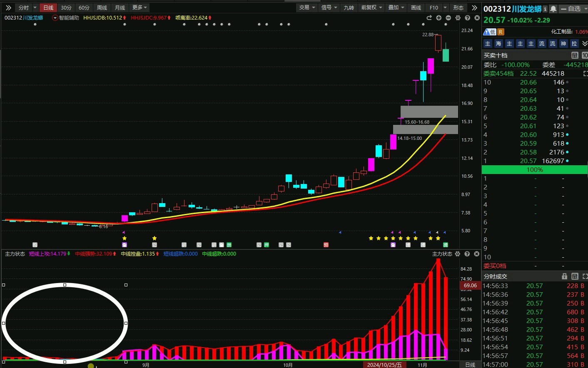
Task: Click the 买卖十档 panel title
Action: tap(495, 55)
